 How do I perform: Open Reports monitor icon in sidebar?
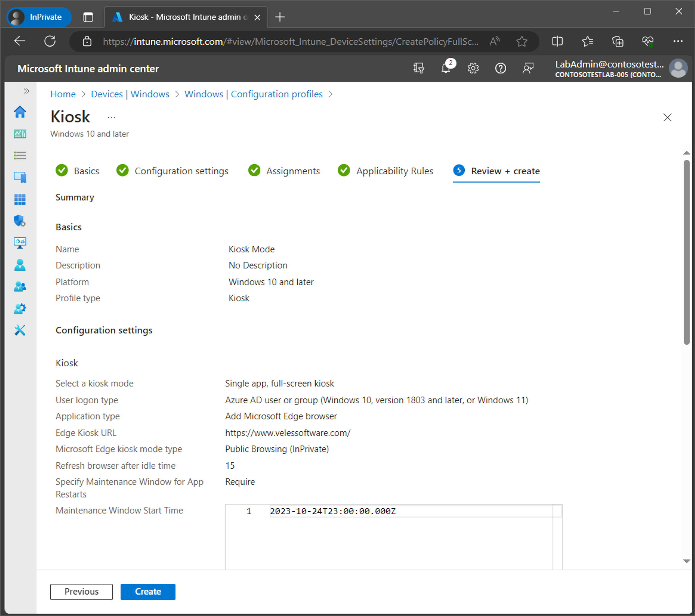tap(20, 243)
